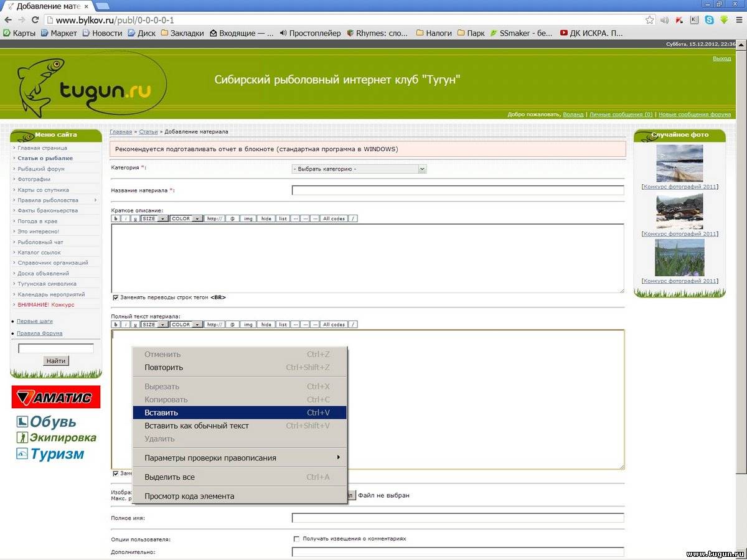The height and width of the screenshot is (560, 747).
Task: Click 'img' button in Краткое описание toolbar
Action: (x=248, y=218)
